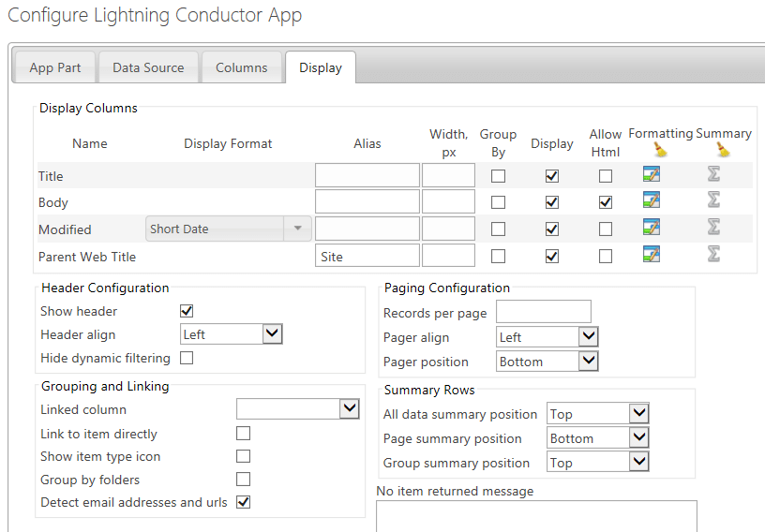The height and width of the screenshot is (532, 765).
Task: Clear all summaries with the Summary broom icon
Action: 724,150
